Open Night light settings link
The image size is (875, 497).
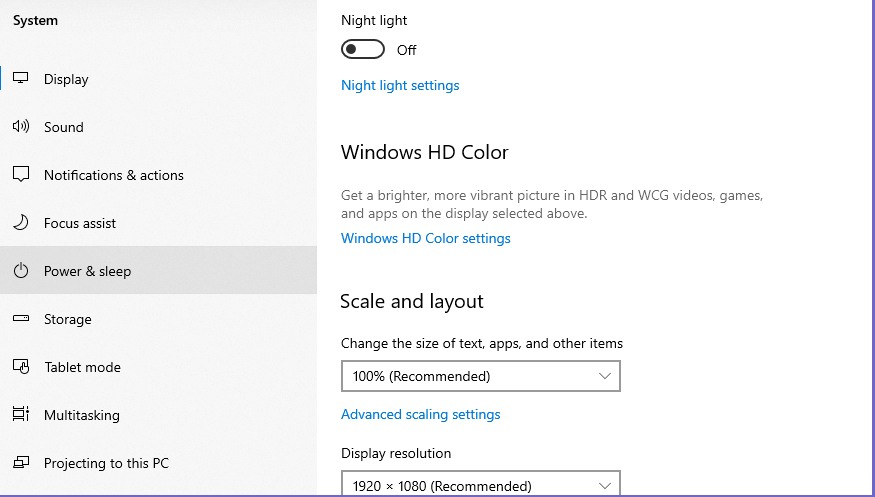400,85
